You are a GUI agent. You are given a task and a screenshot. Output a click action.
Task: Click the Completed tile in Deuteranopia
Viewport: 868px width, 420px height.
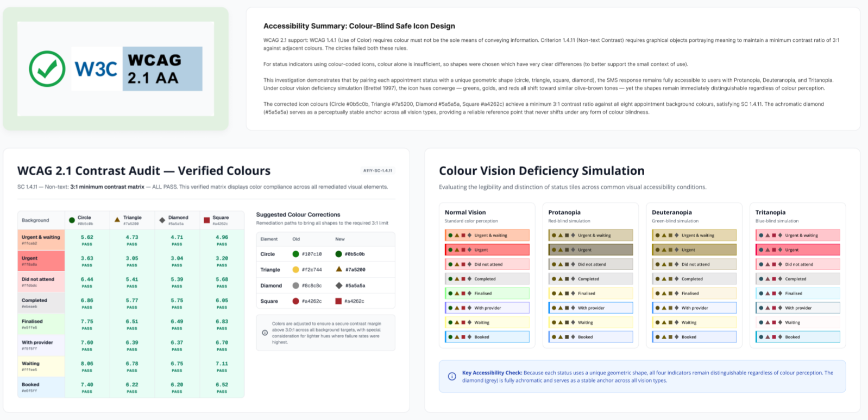pos(694,279)
